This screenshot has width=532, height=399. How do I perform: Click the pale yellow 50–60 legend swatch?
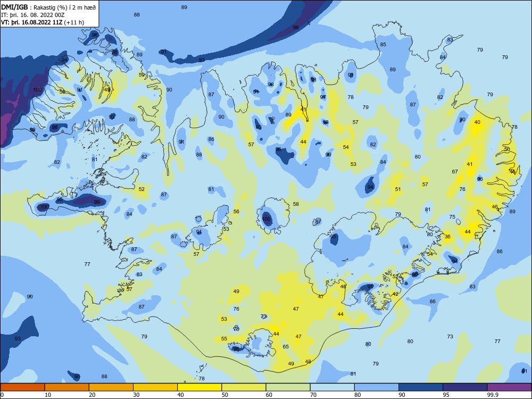244,387
